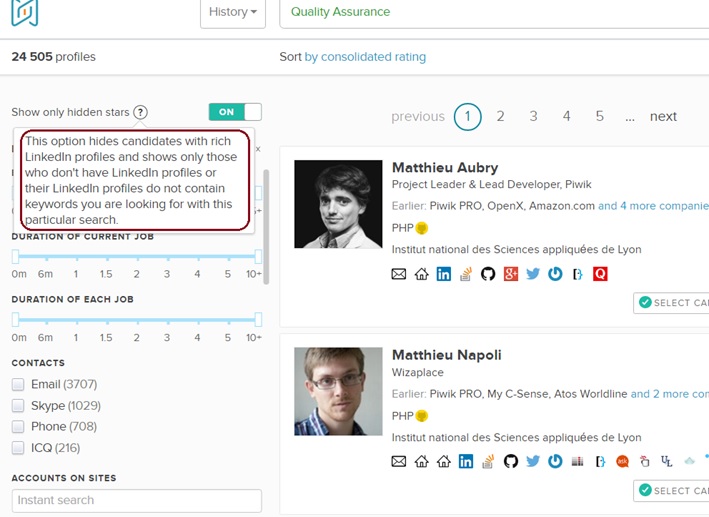
Task: Click the Quality Assurance search box
Action: point(494,12)
